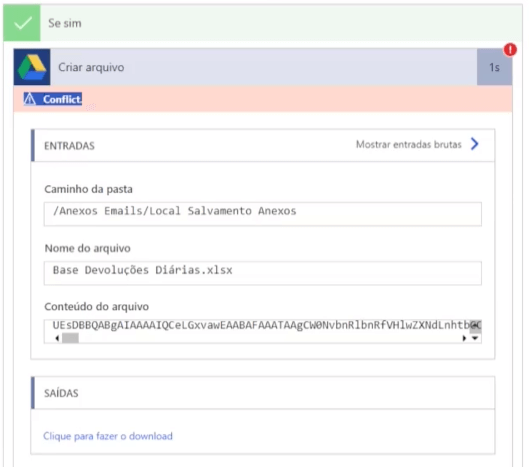Select the Nome do arquivo value field
Viewport: 529px width, 467px height.
pyautogui.click(x=262, y=273)
